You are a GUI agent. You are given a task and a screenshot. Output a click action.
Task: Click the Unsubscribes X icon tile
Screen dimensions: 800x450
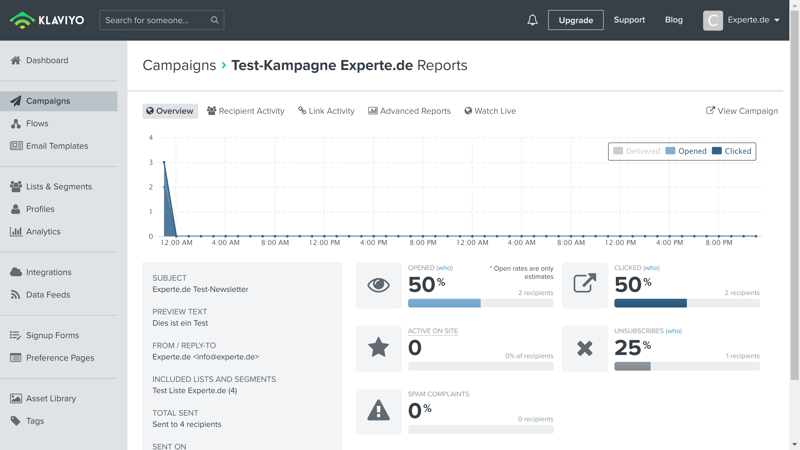click(x=585, y=348)
